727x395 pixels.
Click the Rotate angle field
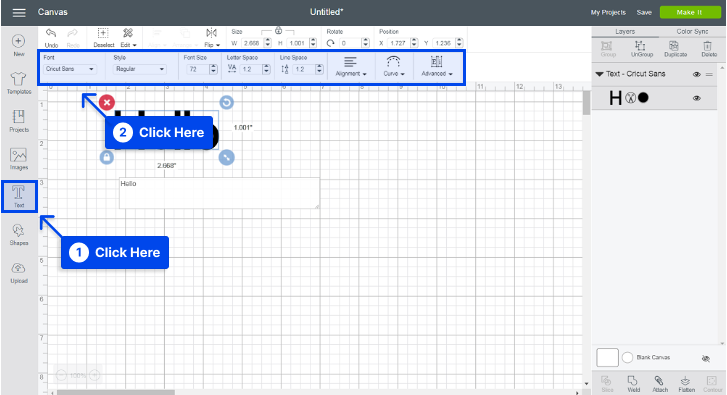point(350,43)
